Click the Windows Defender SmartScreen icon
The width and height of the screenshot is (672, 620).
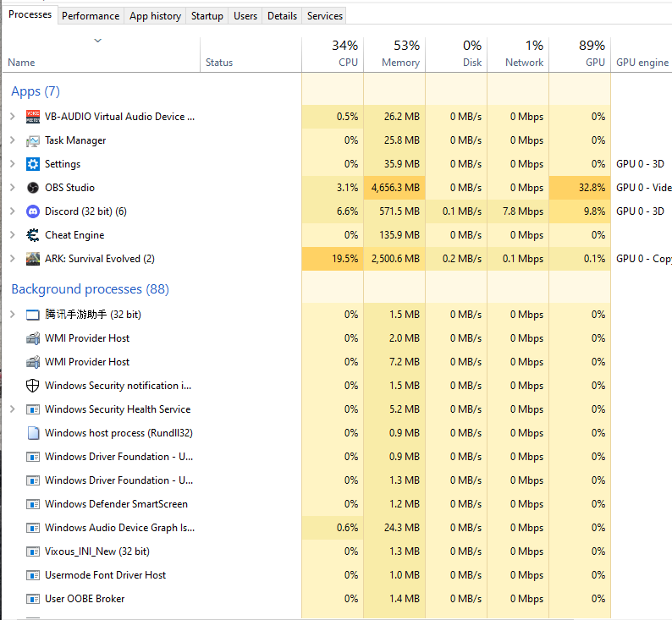coord(32,504)
